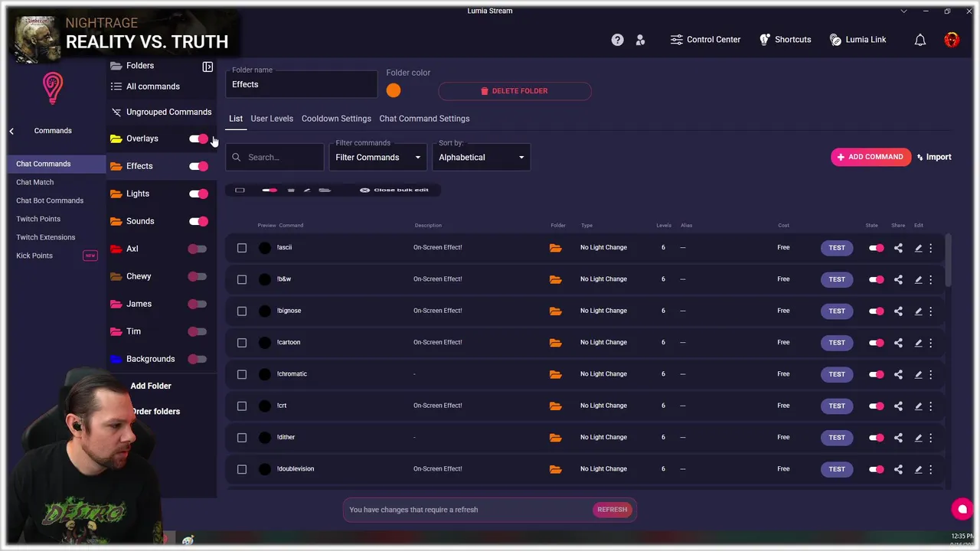980x551 pixels.
Task: Switch to the User Levels tab
Action: coord(272,119)
